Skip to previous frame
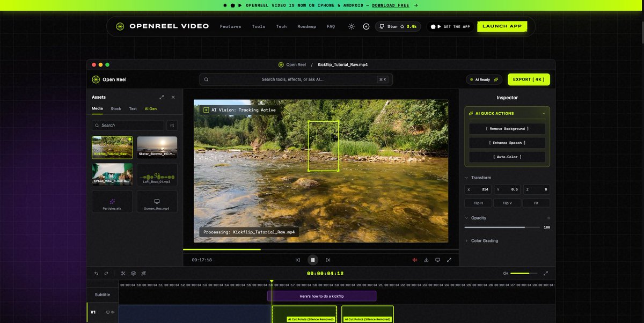644x323 pixels. (x=298, y=260)
